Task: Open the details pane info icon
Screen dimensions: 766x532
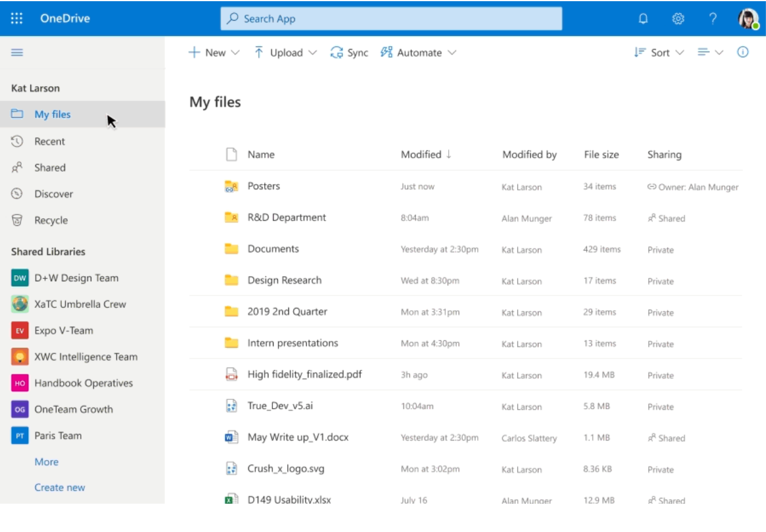Action: (x=743, y=52)
